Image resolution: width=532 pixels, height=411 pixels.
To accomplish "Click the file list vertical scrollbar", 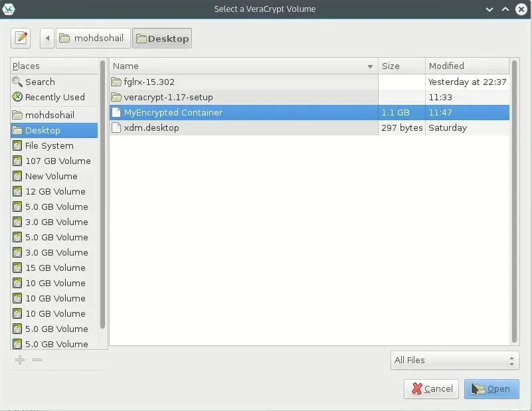I will pos(514,201).
